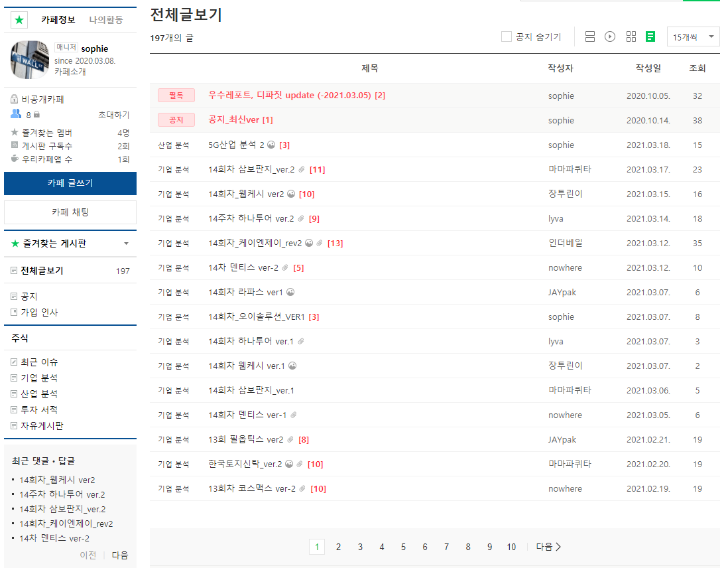Click author 인더베일
The width and height of the screenshot is (728, 568).
[x=566, y=243]
